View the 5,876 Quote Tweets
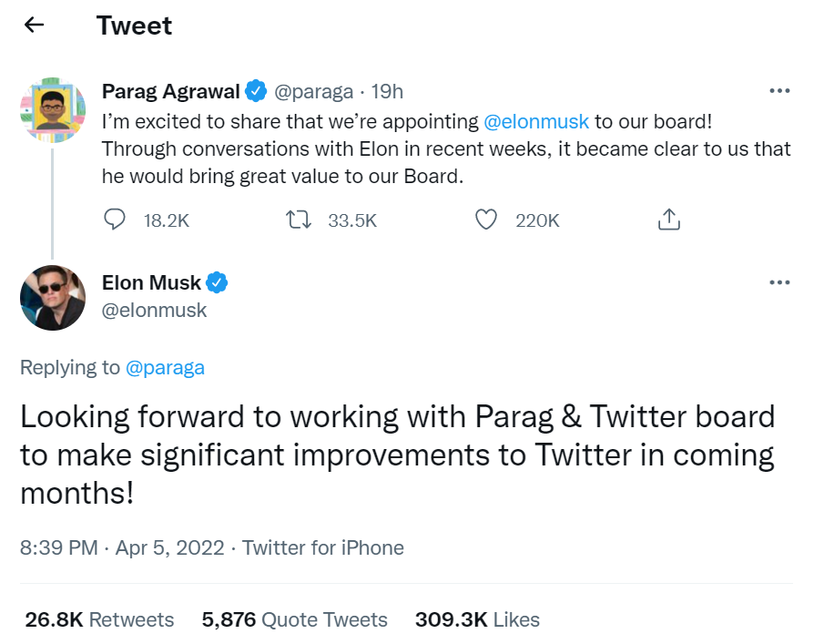This screenshot has height=644, width=814. (294, 620)
